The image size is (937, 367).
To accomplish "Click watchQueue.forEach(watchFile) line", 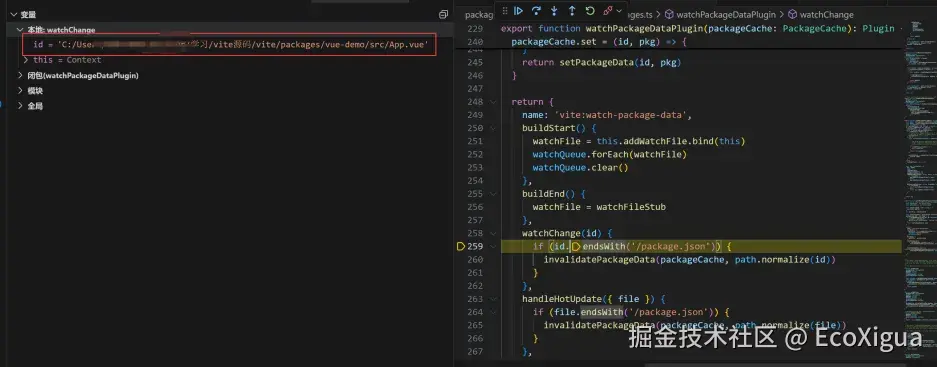I will point(610,154).
